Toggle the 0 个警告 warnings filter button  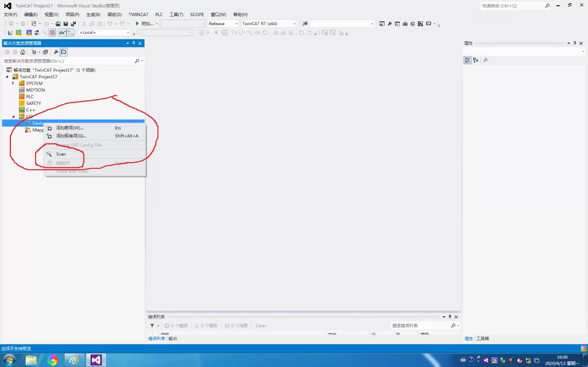206,326
